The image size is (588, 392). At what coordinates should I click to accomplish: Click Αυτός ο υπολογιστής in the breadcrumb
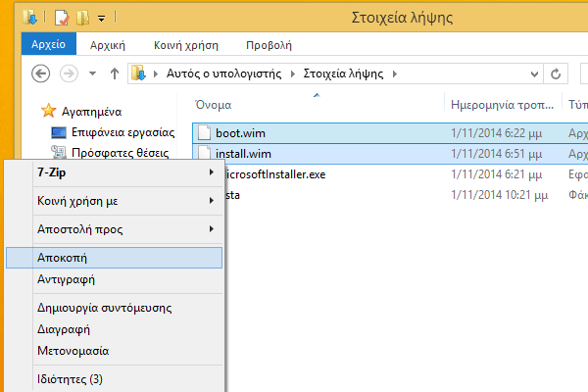pyautogui.click(x=223, y=73)
